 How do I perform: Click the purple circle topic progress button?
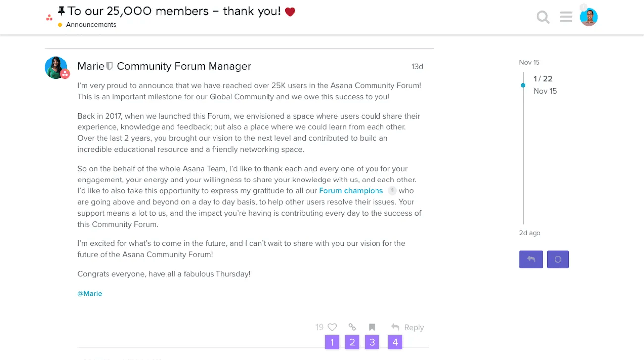point(558,259)
